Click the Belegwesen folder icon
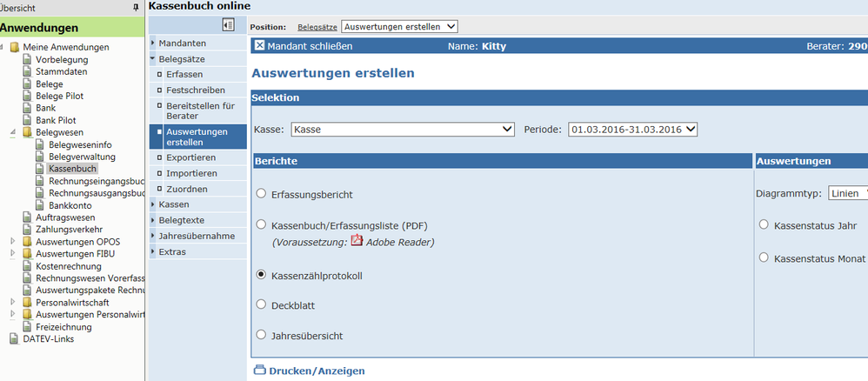Image resolution: width=868 pixels, height=381 pixels. click(27, 132)
